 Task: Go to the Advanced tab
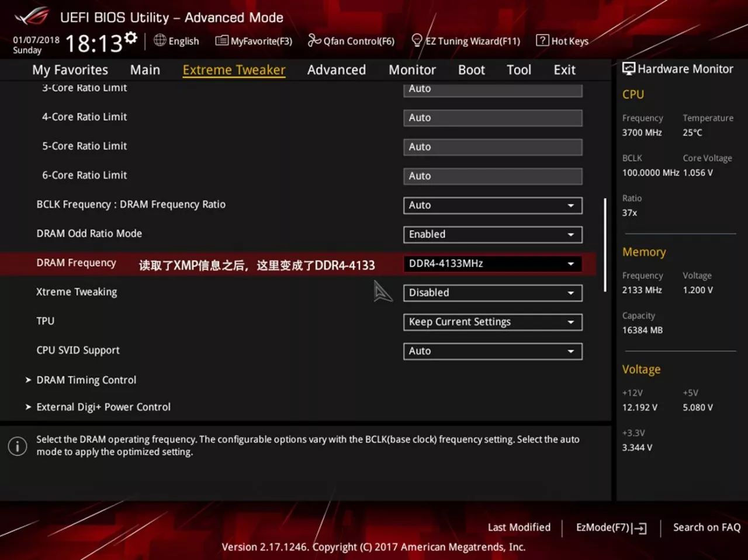[337, 70]
